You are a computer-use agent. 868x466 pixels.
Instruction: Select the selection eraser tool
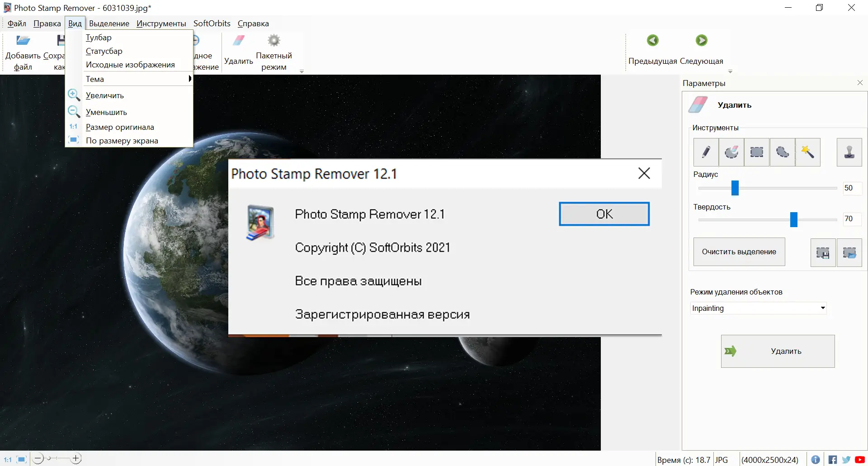tap(731, 152)
